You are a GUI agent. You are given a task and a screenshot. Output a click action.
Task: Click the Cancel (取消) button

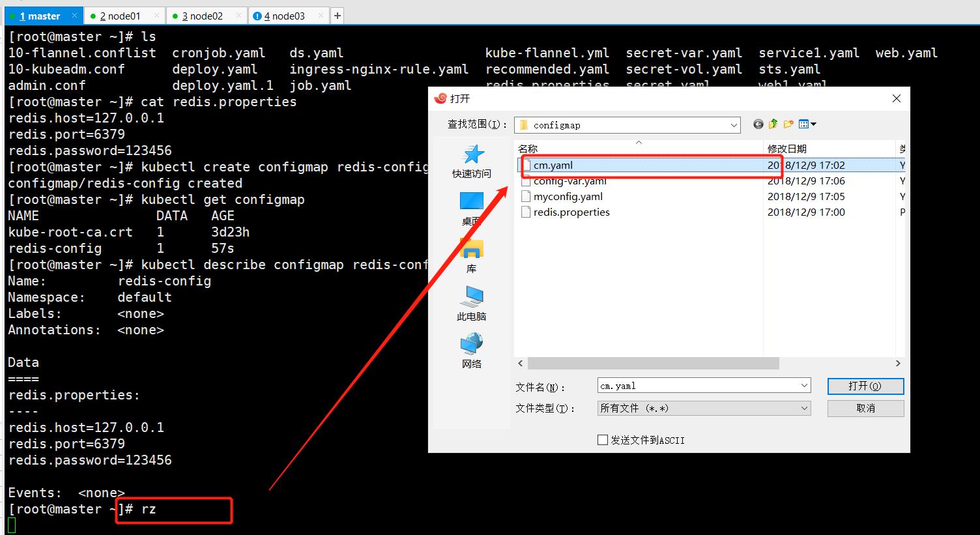pyautogui.click(x=865, y=408)
